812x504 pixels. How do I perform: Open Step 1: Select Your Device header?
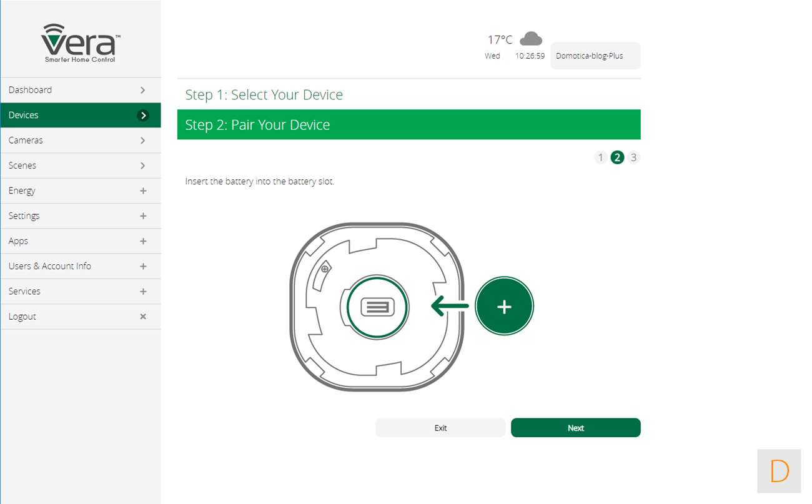[x=264, y=95]
